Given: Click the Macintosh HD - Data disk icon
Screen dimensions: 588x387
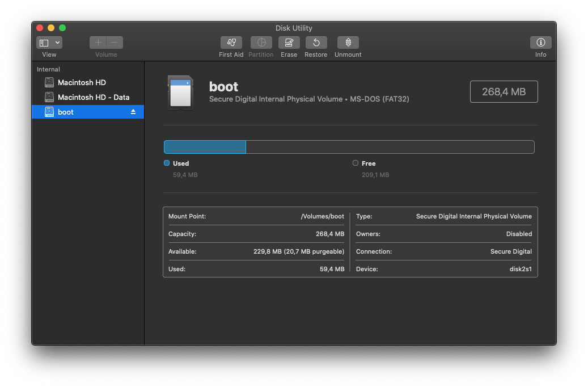Looking at the screenshot, I should click(49, 97).
